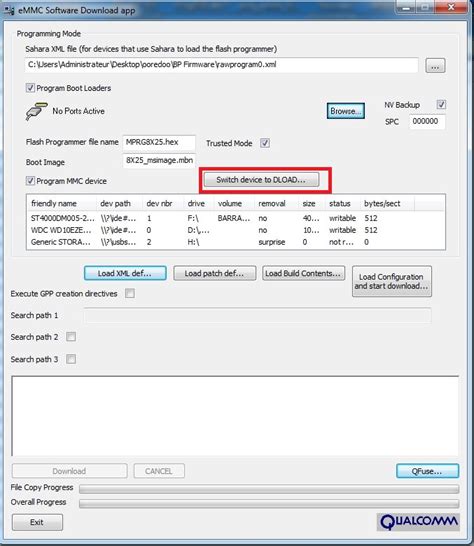474x546 pixels.
Task: Click Load Build Contents button
Action: coord(303,273)
